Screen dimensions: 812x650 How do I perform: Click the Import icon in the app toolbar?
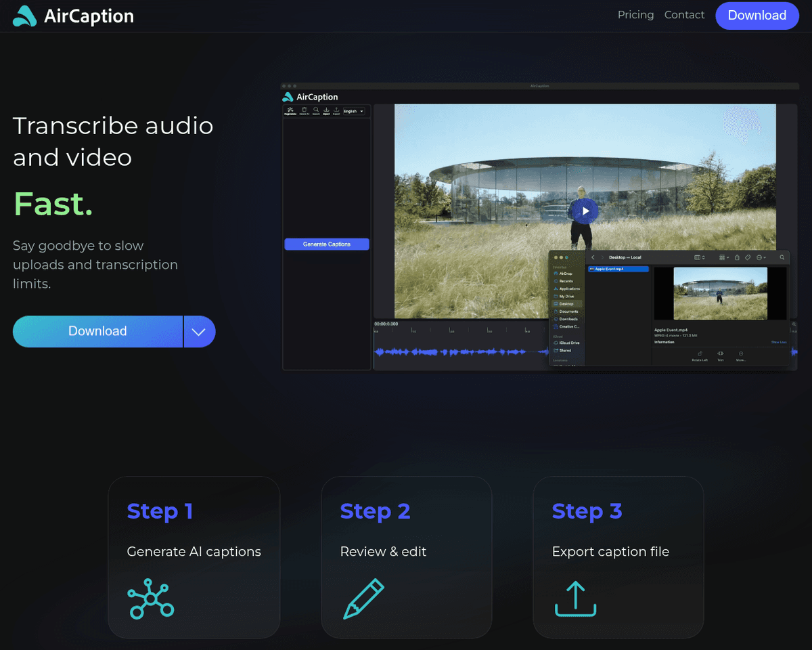click(326, 111)
